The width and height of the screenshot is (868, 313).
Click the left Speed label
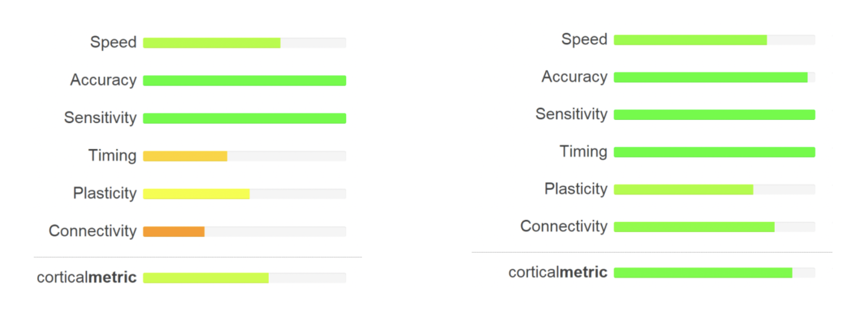point(113,42)
